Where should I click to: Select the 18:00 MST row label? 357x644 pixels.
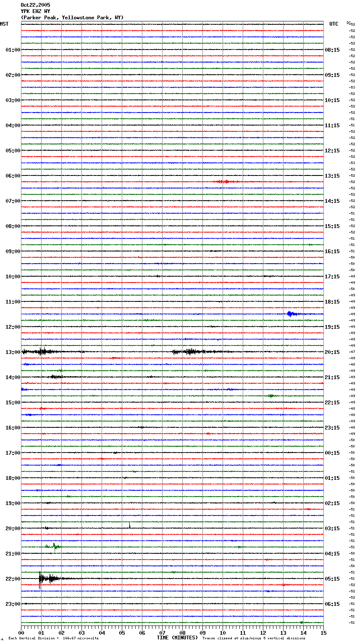coord(13,478)
